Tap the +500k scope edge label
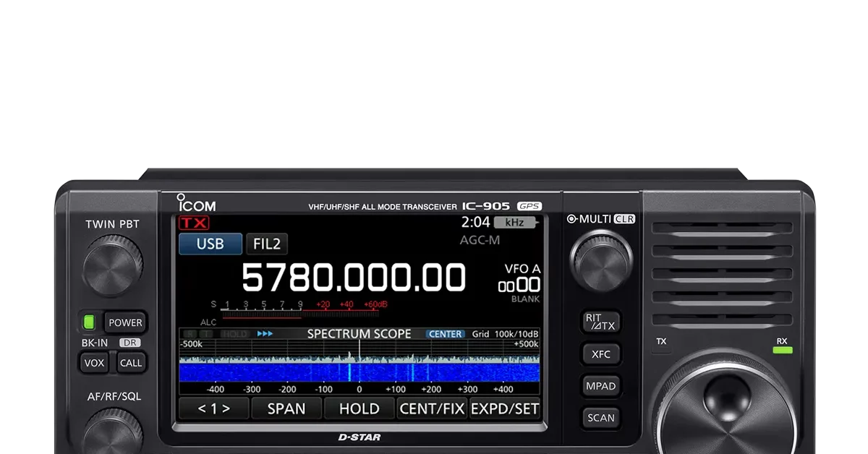The width and height of the screenshot is (868, 454). point(526,344)
